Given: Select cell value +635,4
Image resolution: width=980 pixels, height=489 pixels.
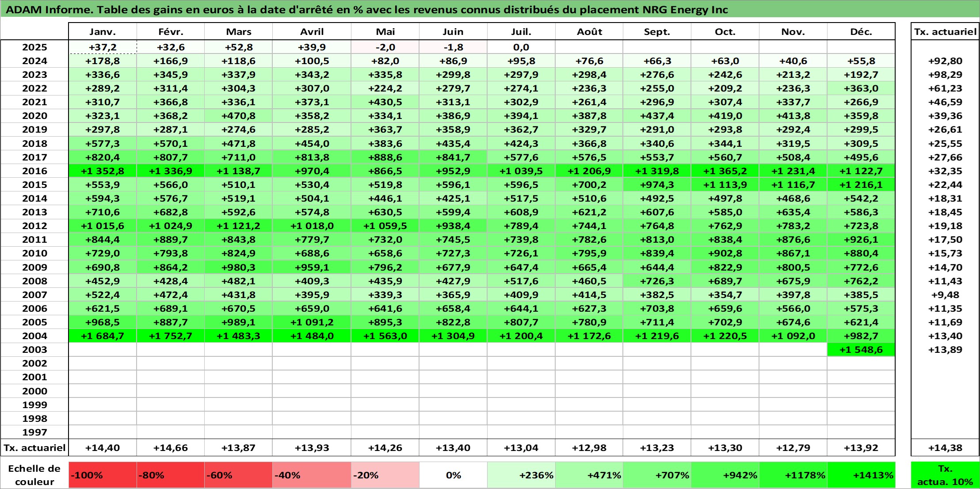Looking at the screenshot, I should click(793, 212).
